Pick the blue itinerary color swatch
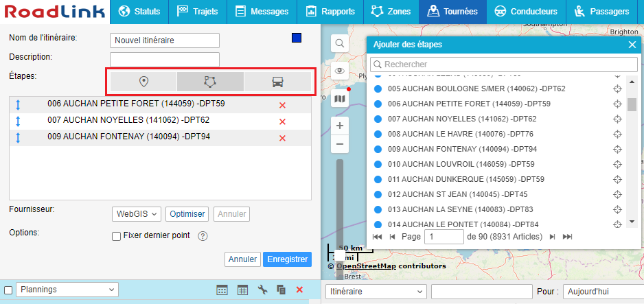 click(297, 38)
